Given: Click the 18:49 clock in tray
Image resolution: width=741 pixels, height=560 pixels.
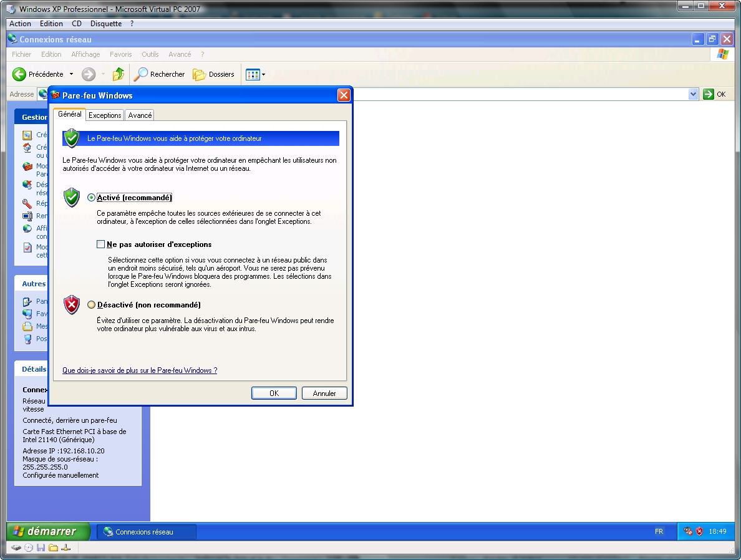Looking at the screenshot, I should (x=717, y=532).
